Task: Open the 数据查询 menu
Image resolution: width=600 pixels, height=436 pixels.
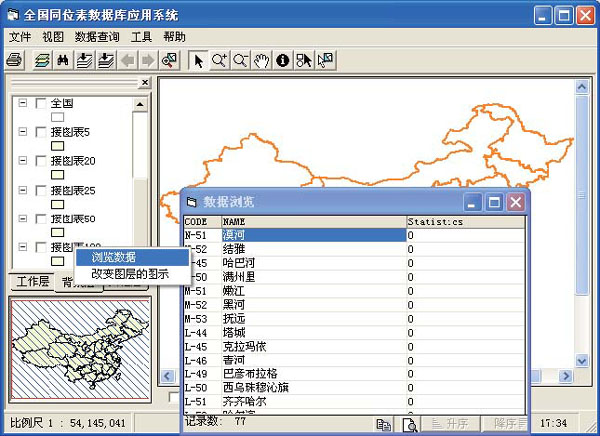Action: tap(97, 37)
